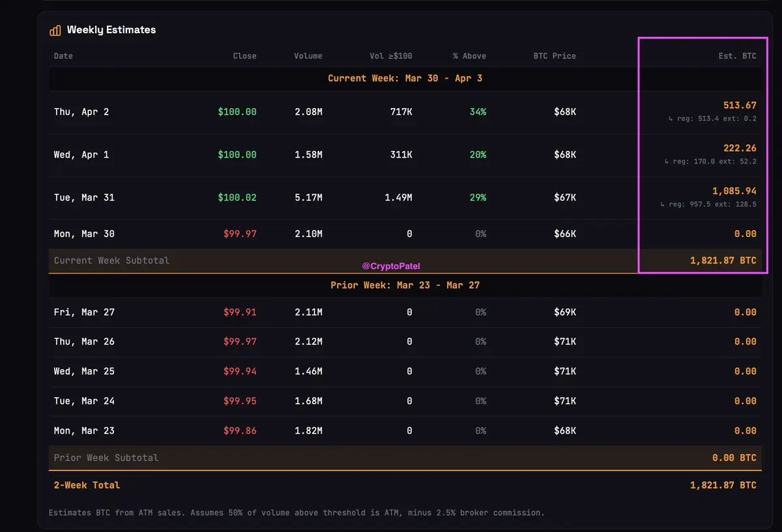Screen dimensions: 782x532
Task: Click the 1.82M volume value
Action: point(308,431)
